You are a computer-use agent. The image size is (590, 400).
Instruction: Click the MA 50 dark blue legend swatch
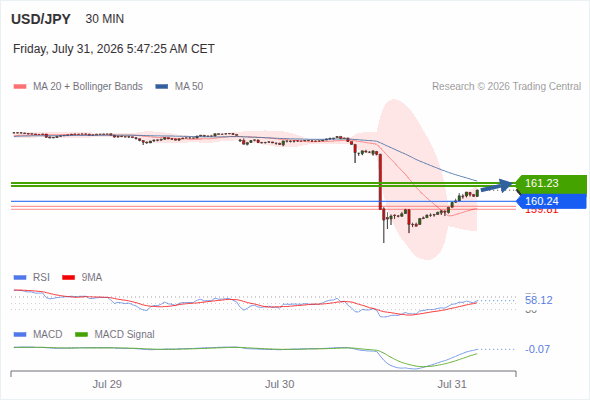pyautogui.click(x=162, y=87)
